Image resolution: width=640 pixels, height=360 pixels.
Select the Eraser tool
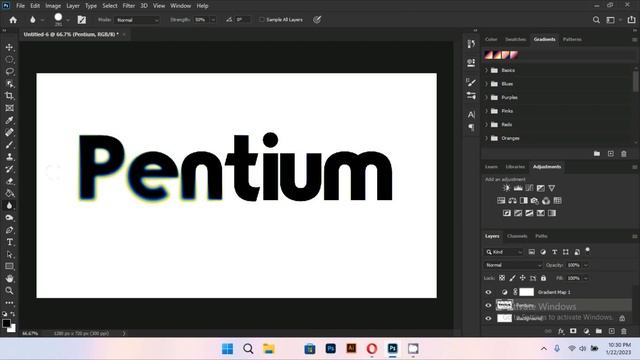tap(9, 181)
